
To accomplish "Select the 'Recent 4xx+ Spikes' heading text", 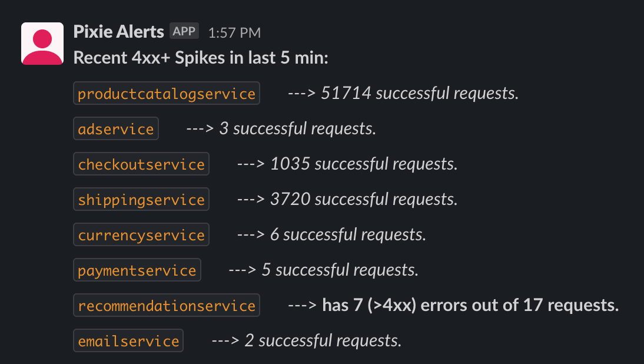I will point(199,58).
